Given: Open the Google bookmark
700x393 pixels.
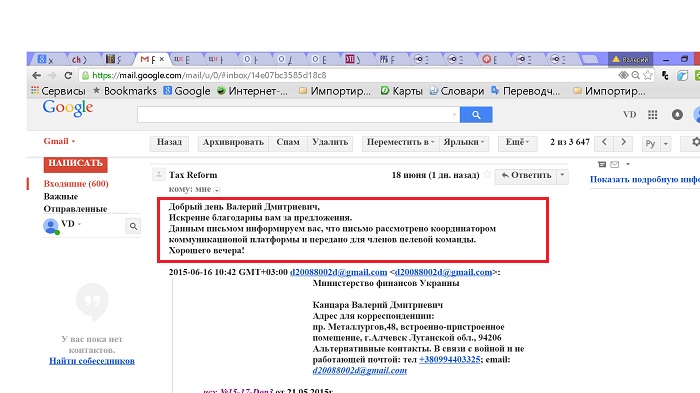Looking at the screenshot, I should 187,91.
